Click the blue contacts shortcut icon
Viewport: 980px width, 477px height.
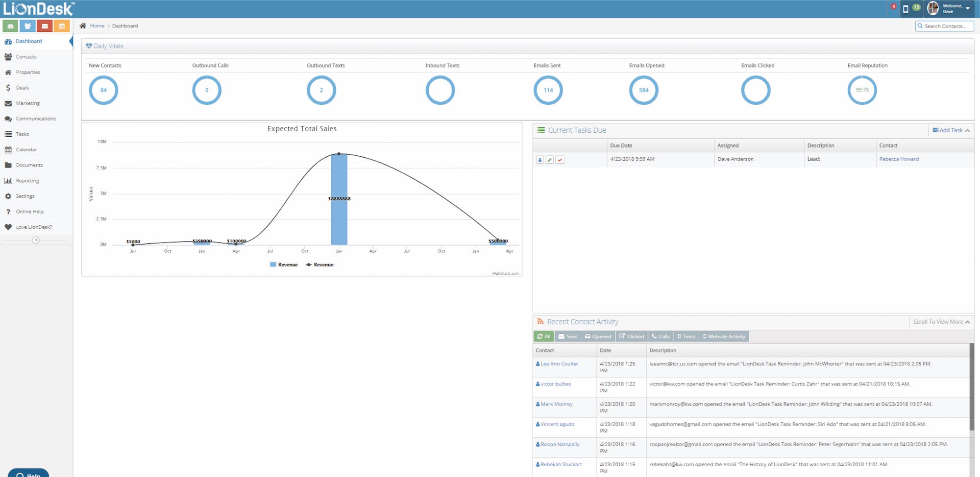click(x=27, y=26)
